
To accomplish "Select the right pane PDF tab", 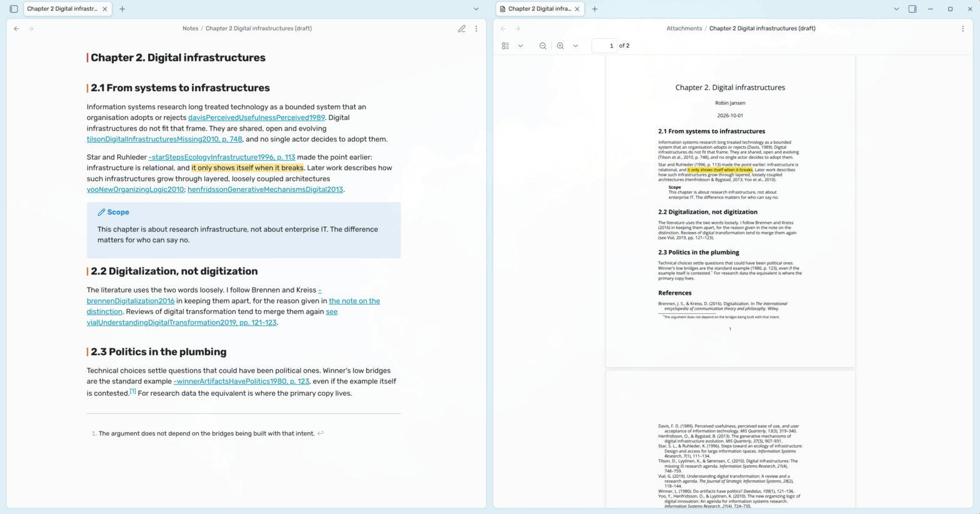I will tap(539, 9).
